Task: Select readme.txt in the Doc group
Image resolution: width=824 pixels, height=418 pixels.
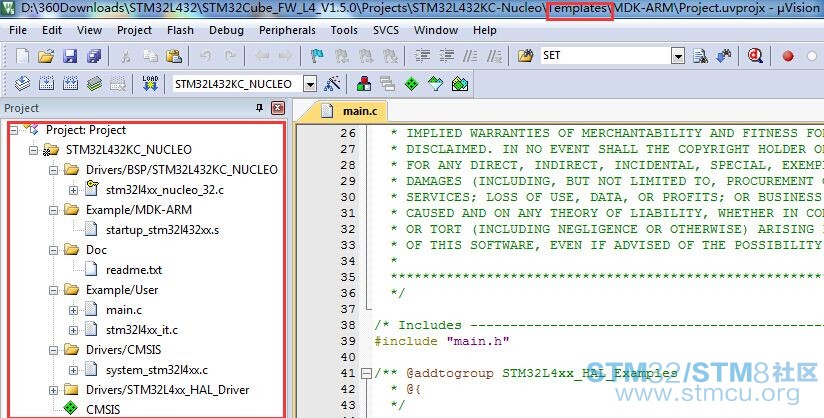Action: [x=133, y=270]
